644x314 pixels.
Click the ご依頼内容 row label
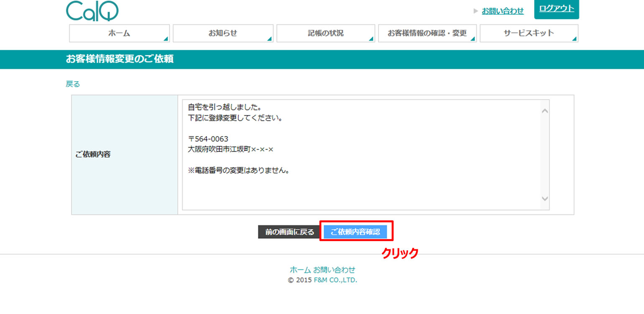(x=93, y=154)
